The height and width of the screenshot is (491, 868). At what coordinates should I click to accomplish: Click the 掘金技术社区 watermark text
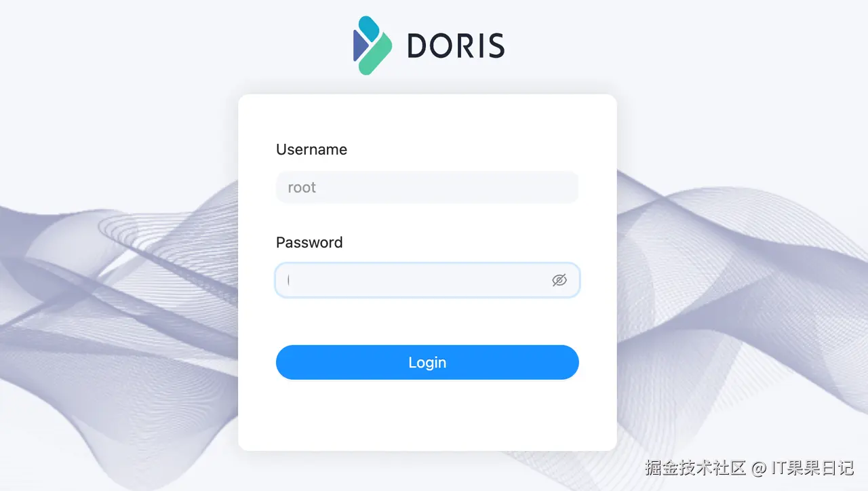coord(696,467)
